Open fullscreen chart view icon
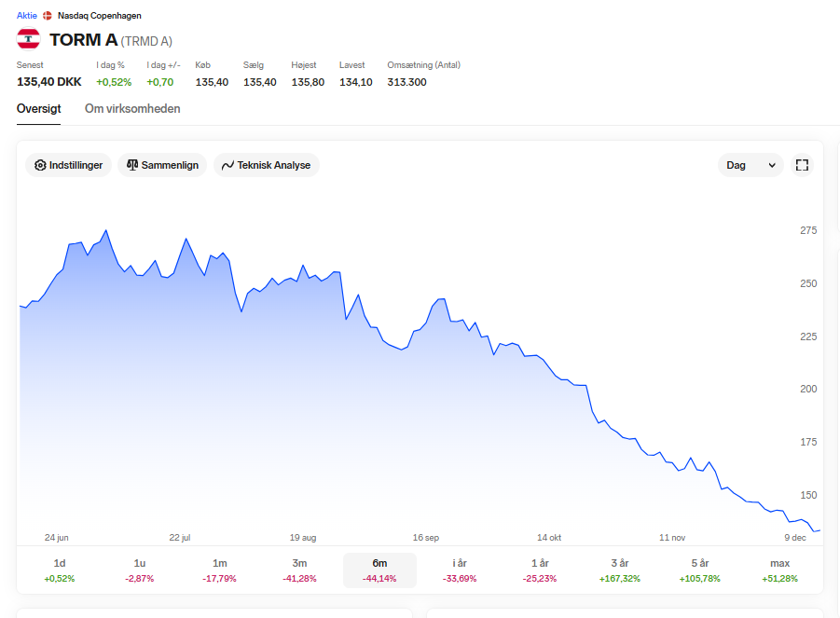Image resolution: width=840 pixels, height=618 pixels. pos(802,165)
